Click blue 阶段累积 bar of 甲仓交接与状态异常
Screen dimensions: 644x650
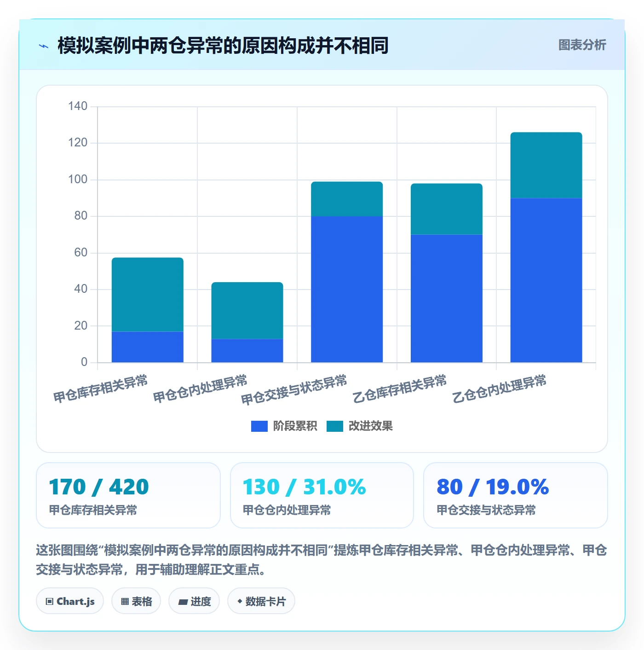point(347,289)
